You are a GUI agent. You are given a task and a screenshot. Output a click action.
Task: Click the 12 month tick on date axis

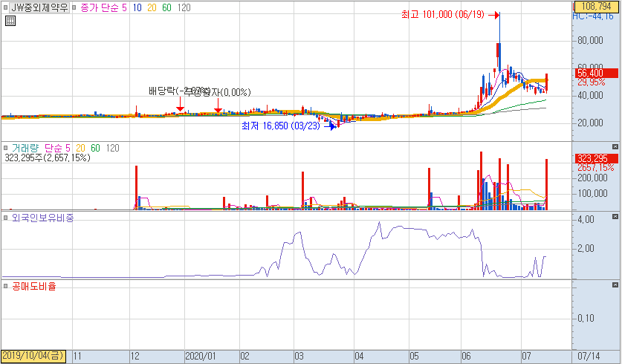[x=135, y=356]
